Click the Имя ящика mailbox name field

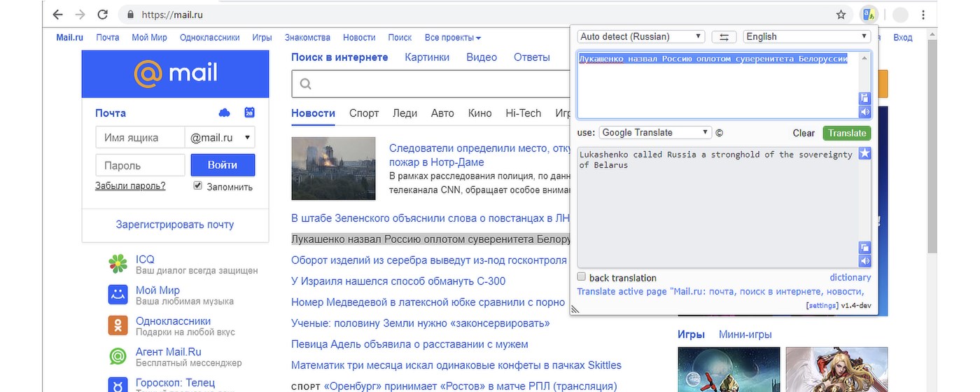140,138
